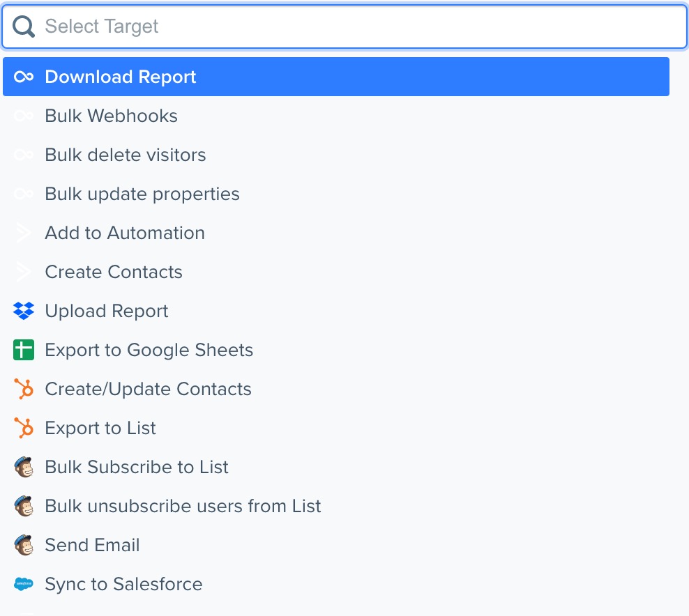Image resolution: width=689 pixels, height=616 pixels.
Task: Click the Dropbox icon beside Upload Report
Action: (x=24, y=311)
